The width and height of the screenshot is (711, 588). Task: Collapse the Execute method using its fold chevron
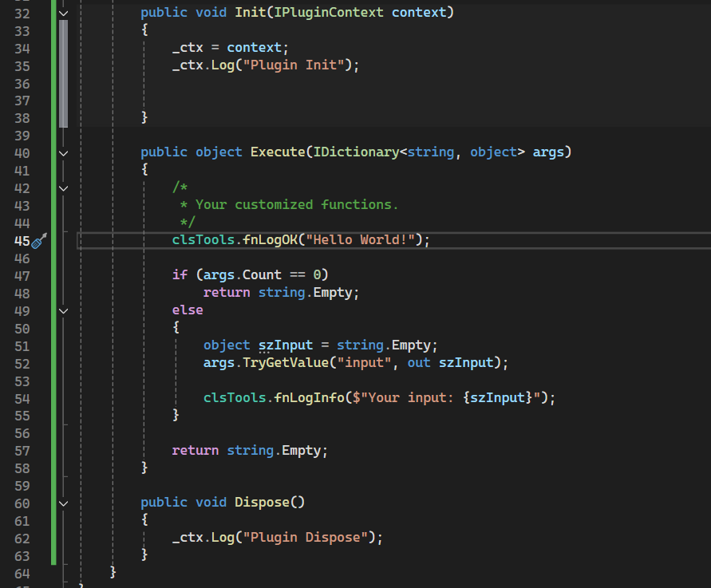(x=64, y=152)
